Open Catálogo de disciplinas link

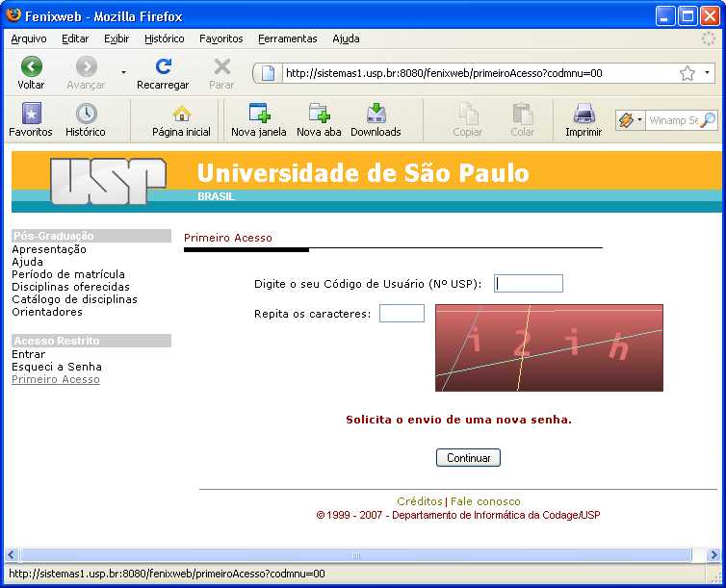74,299
